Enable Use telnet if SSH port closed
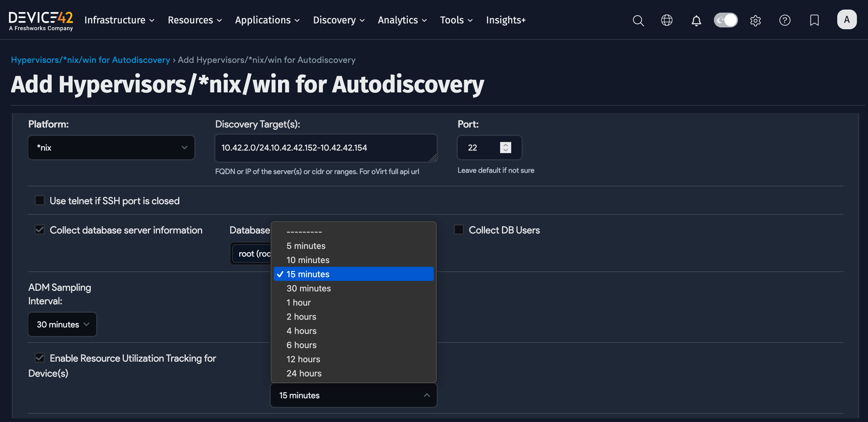This screenshot has width=868, height=422. (x=40, y=201)
